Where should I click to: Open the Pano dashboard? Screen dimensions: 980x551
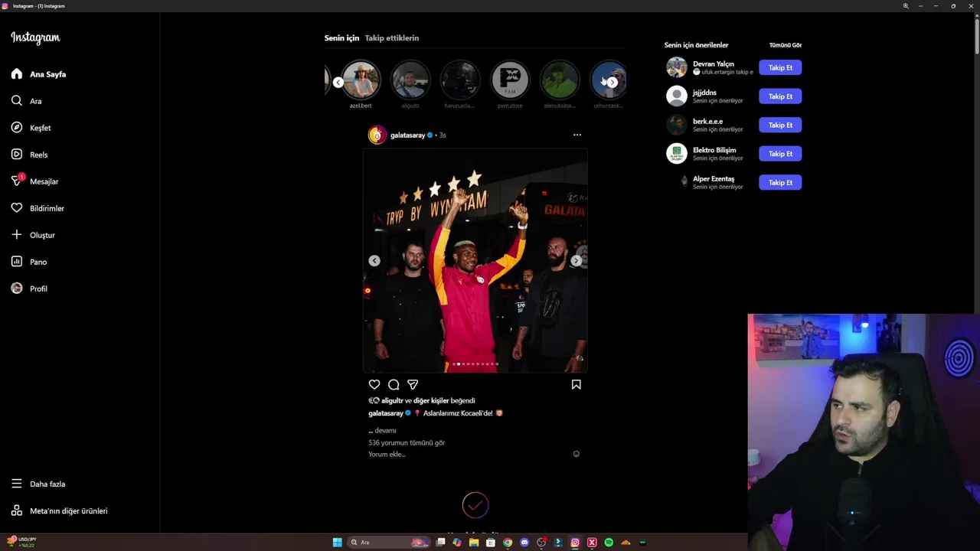pyautogui.click(x=29, y=262)
